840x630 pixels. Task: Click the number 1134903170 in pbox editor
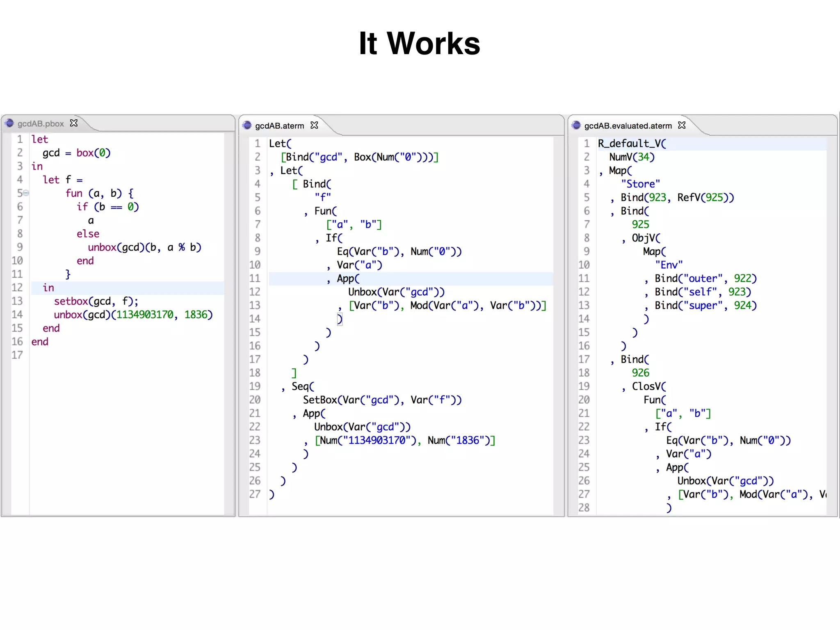click(145, 315)
